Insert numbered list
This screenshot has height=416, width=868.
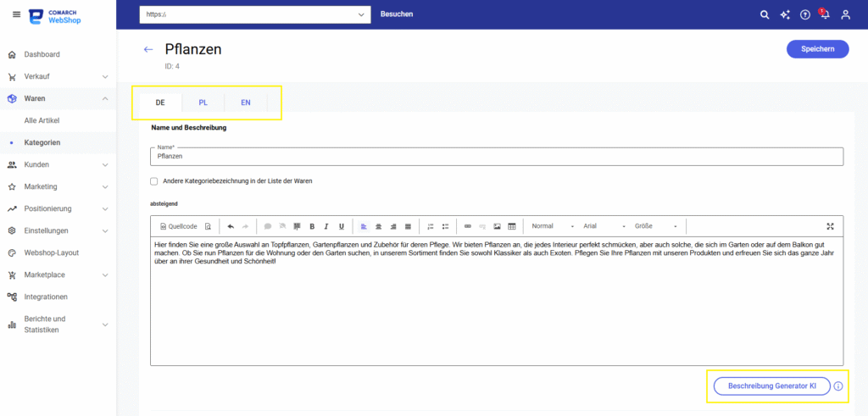coord(431,226)
